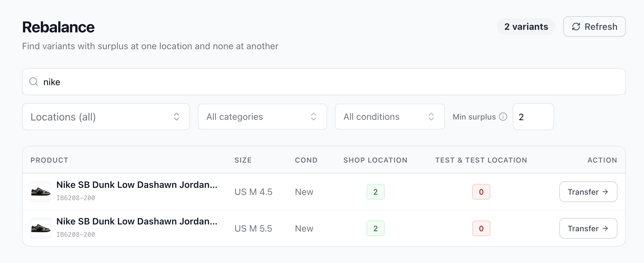Click the Refresh button
Viewport: 644px width, 263px height.
594,27
